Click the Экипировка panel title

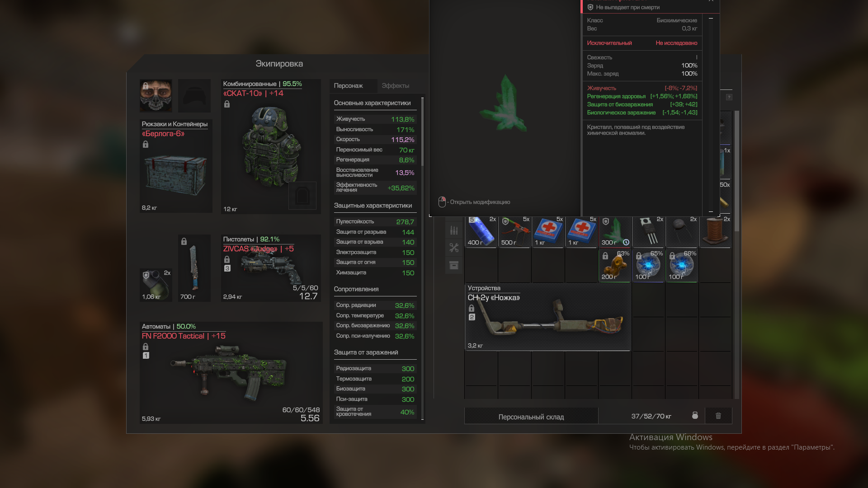pos(279,64)
